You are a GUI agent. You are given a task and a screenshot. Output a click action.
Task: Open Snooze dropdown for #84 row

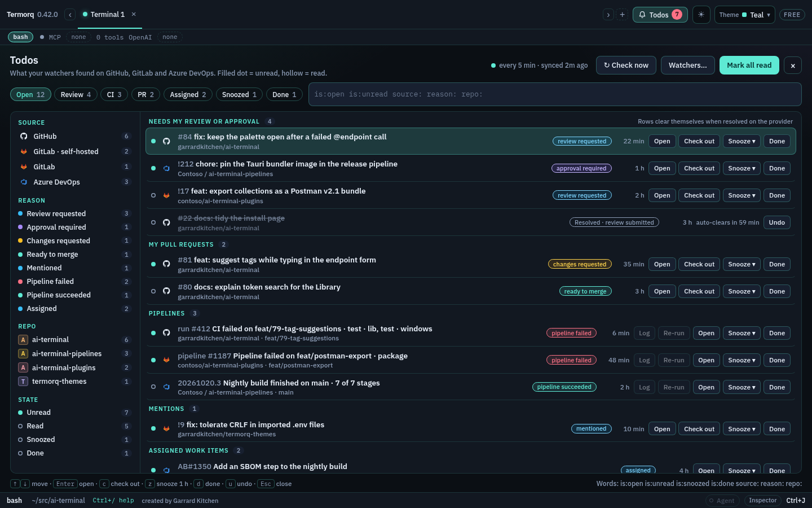tap(742, 141)
